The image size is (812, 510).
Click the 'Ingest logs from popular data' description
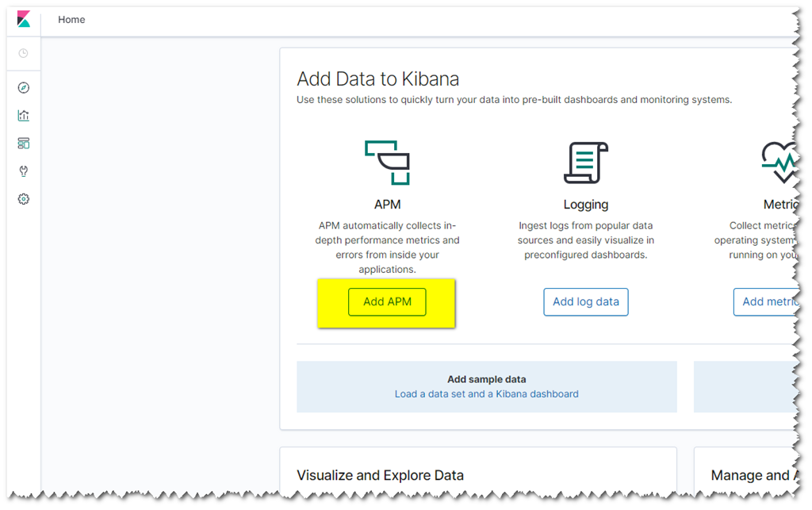(x=586, y=240)
